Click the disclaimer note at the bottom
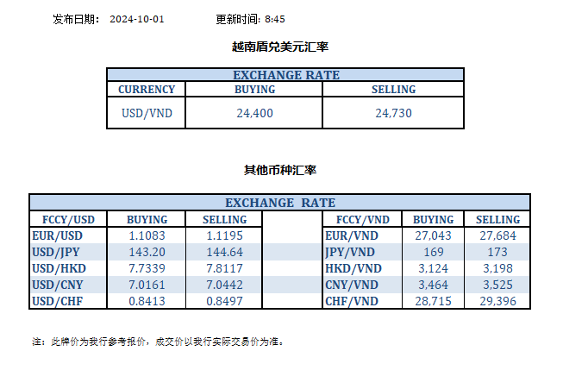 [159, 342]
